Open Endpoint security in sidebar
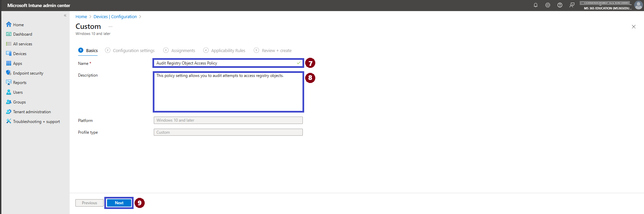Image resolution: width=644 pixels, height=214 pixels. pyautogui.click(x=28, y=73)
